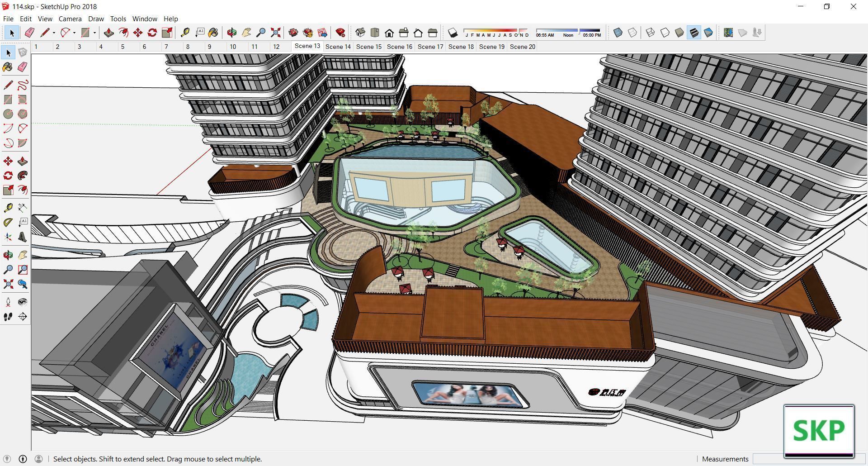The width and height of the screenshot is (868, 466).
Task: Pick the Freehand drawing tool
Action: click(23, 85)
